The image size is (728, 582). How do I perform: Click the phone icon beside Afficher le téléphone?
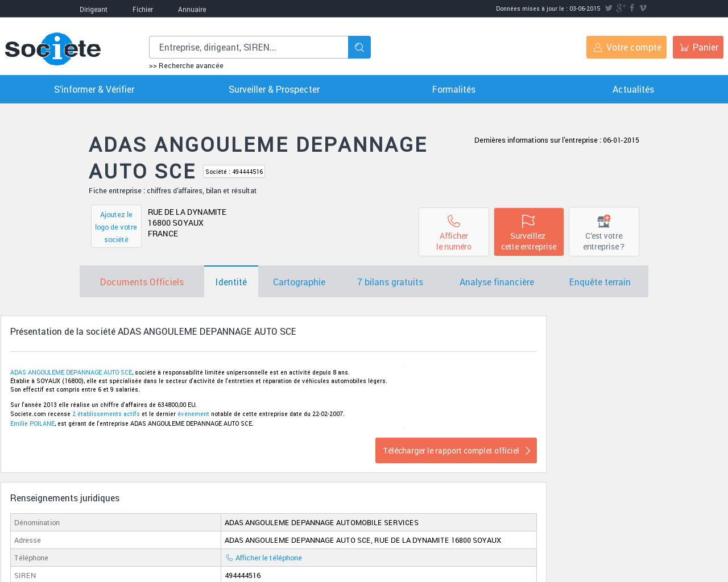(229, 558)
